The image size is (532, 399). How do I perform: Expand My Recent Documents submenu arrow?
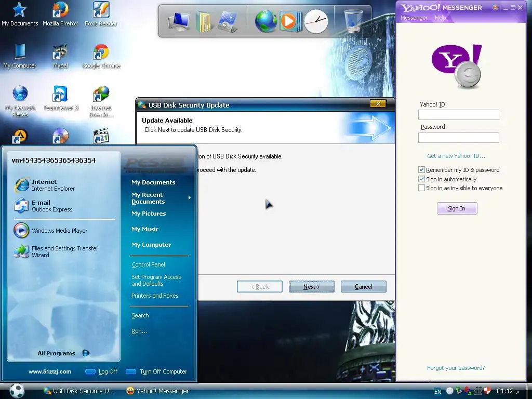[189, 198]
